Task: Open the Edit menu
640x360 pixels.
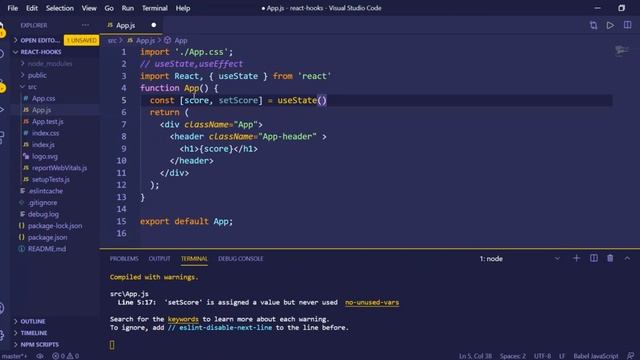Action: [x=32, y=8]
